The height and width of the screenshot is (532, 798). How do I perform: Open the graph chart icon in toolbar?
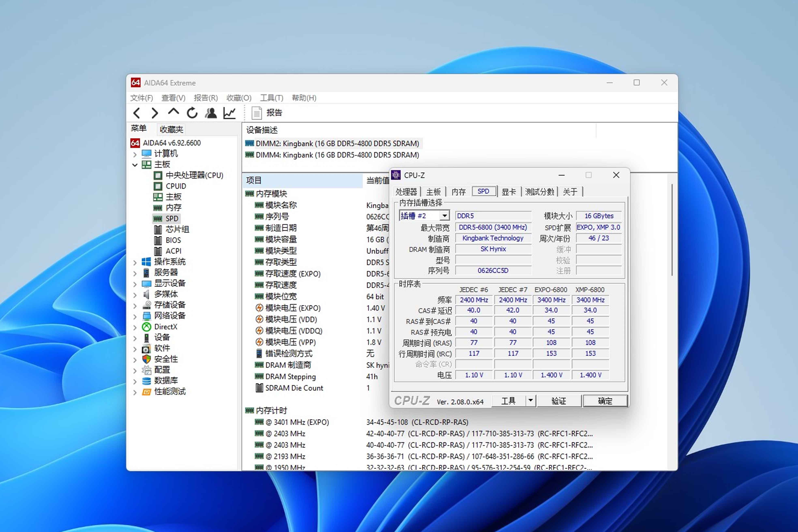(229, 113)
